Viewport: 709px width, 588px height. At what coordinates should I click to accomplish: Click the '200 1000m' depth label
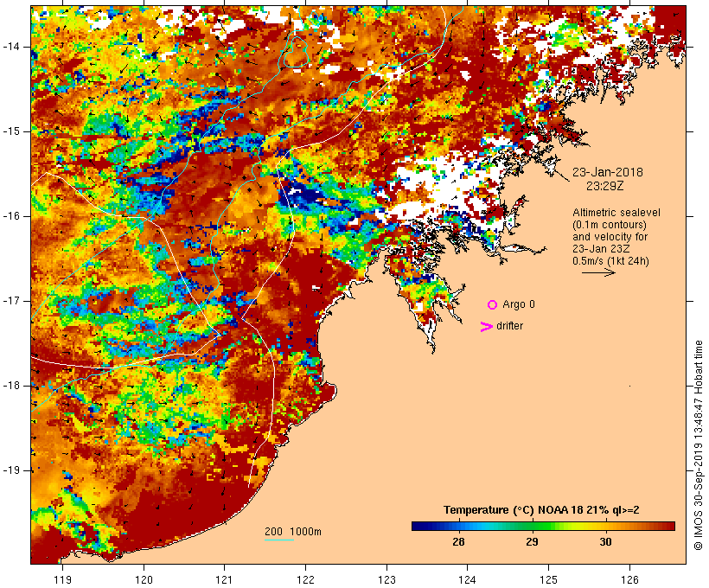(x=293, y=532)
